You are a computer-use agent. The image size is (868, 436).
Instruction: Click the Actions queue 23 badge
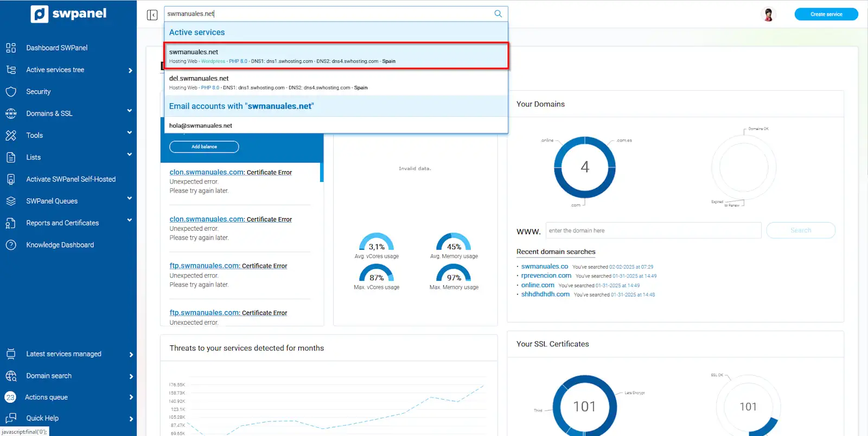pyautogui.click(x=10, y=397)
